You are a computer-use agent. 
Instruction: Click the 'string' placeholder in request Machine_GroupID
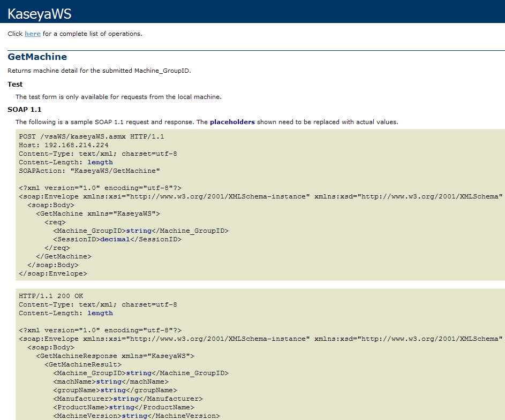tap(139, 231)
